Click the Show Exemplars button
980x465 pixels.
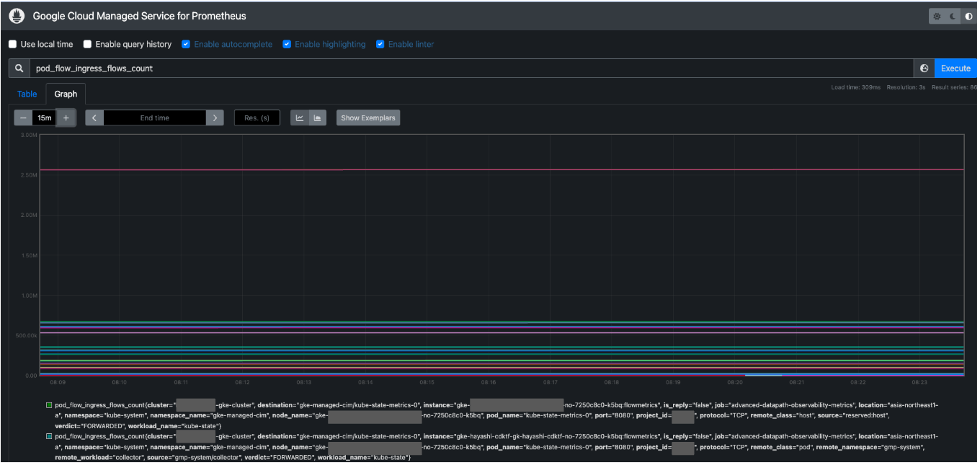368,118
